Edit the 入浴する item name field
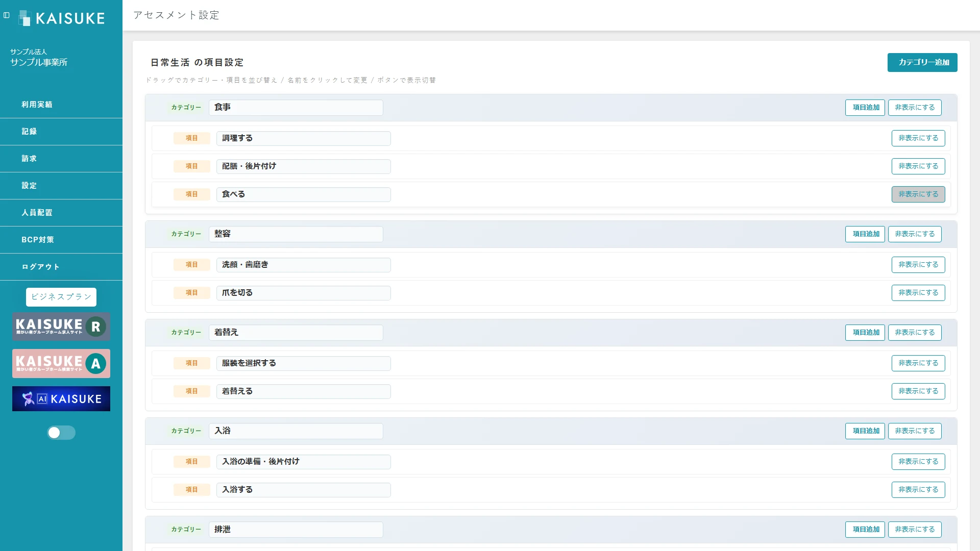 click(304, 490)
